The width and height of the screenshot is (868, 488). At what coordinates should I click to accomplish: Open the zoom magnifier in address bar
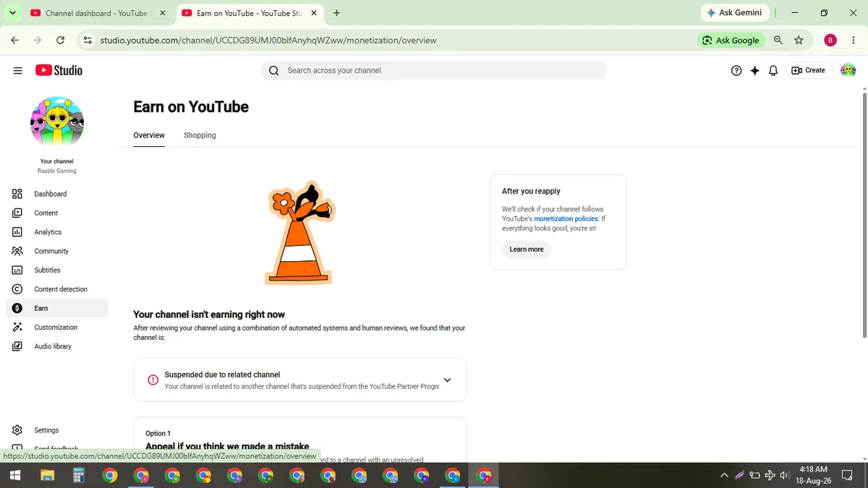778,40
